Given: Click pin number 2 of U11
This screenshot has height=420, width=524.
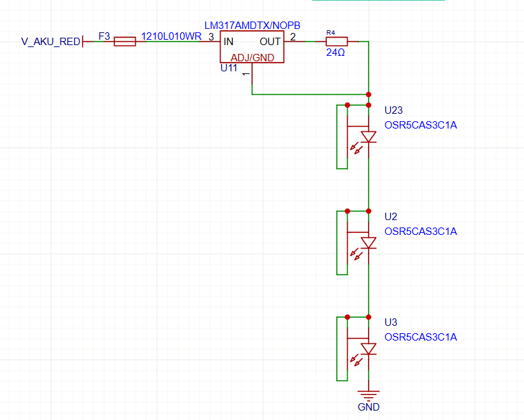Looking at the screenshot, I should tap(293, 37).
